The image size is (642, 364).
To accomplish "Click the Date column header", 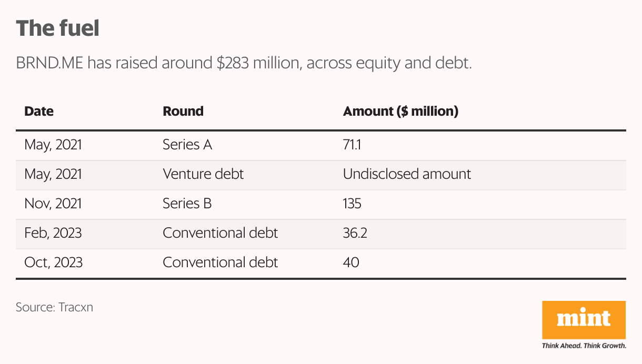I will 39,112.
